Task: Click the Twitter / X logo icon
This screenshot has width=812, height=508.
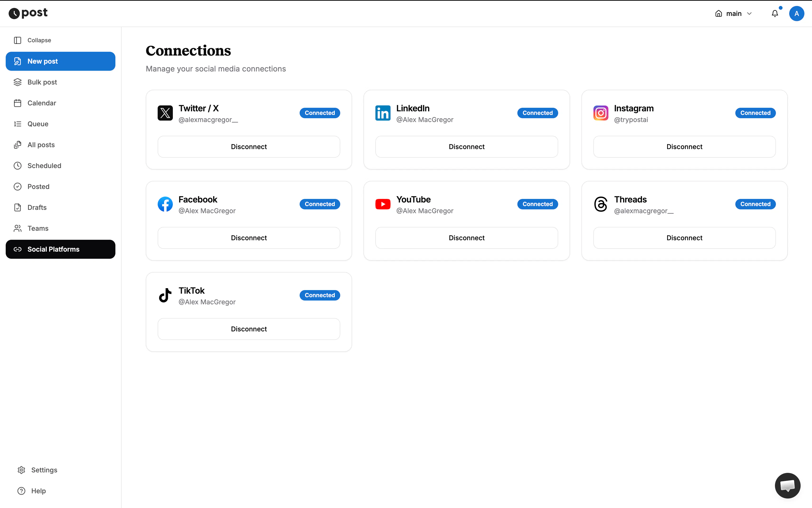Action: click(x=165, y=113)
